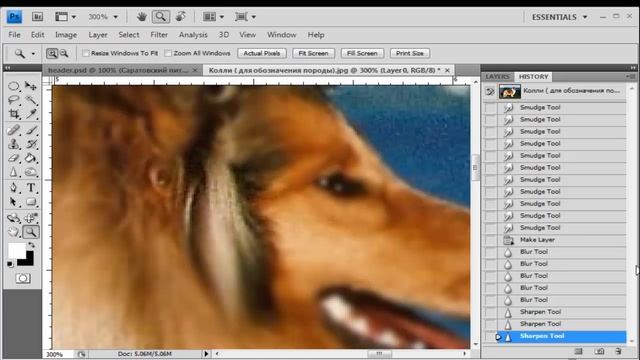Select the Horizontal Type tool

click(x=31, y=188)
